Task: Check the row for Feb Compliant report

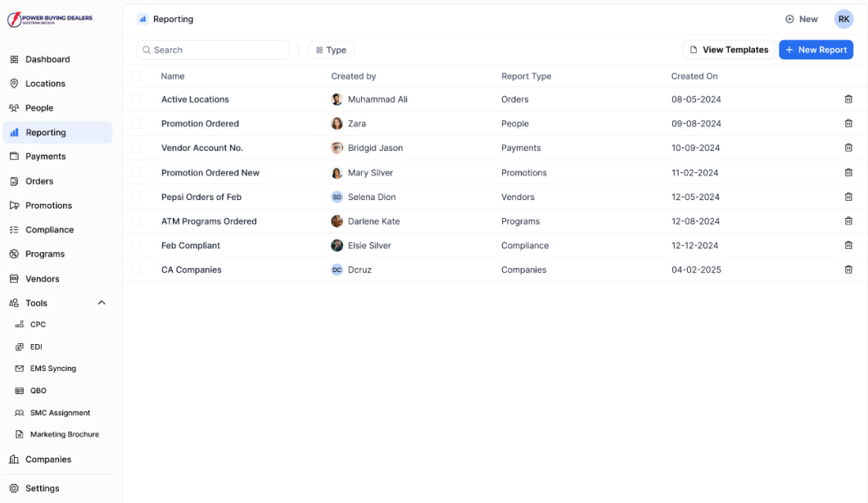Action: coord(136,245)
